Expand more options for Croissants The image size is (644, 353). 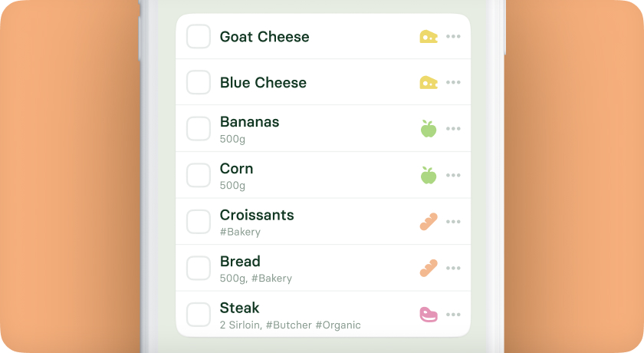(453, 222)
